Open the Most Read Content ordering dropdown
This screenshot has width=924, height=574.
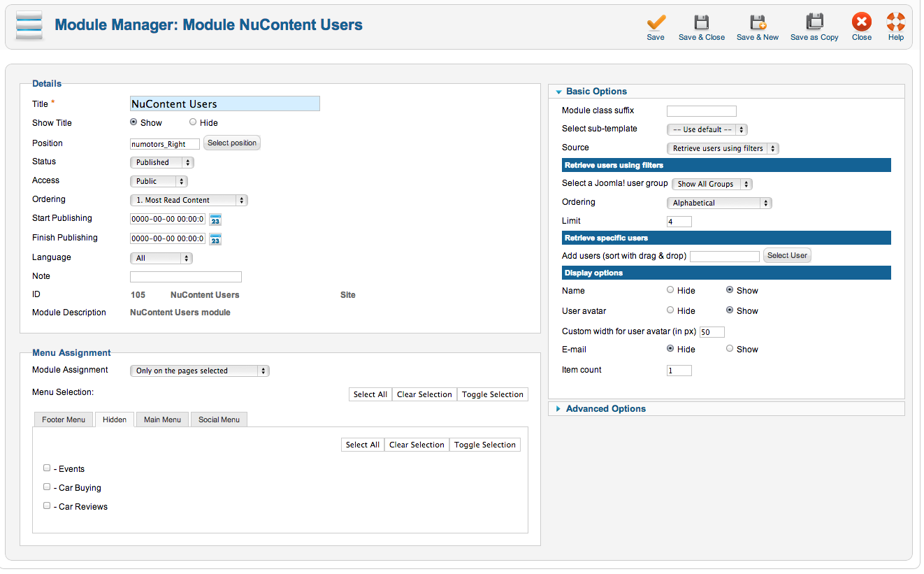pyautogui.click(x=189, y=200)
